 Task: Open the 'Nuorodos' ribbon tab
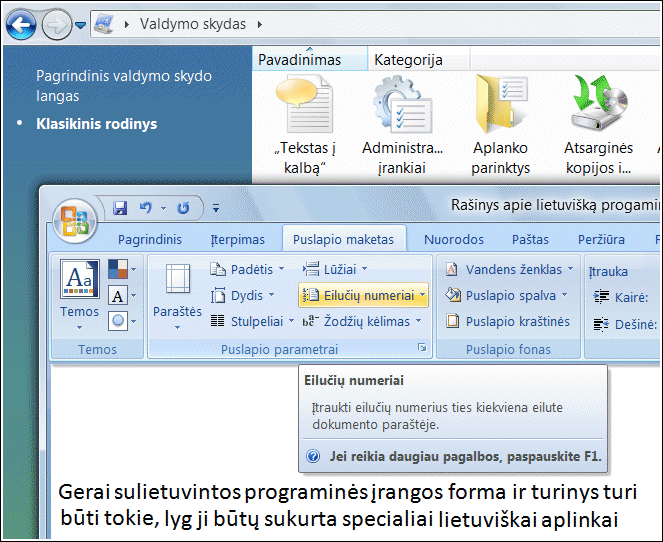tap(454, 239)
